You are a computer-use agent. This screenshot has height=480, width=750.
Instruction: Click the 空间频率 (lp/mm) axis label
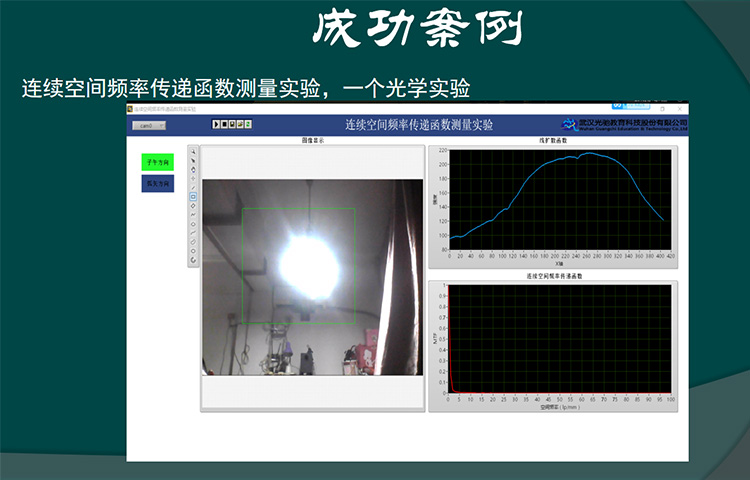pos(560,407)
